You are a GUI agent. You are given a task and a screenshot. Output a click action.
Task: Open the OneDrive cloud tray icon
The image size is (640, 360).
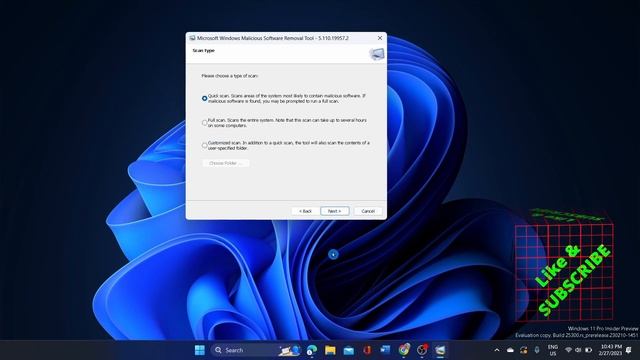(510, 350)
